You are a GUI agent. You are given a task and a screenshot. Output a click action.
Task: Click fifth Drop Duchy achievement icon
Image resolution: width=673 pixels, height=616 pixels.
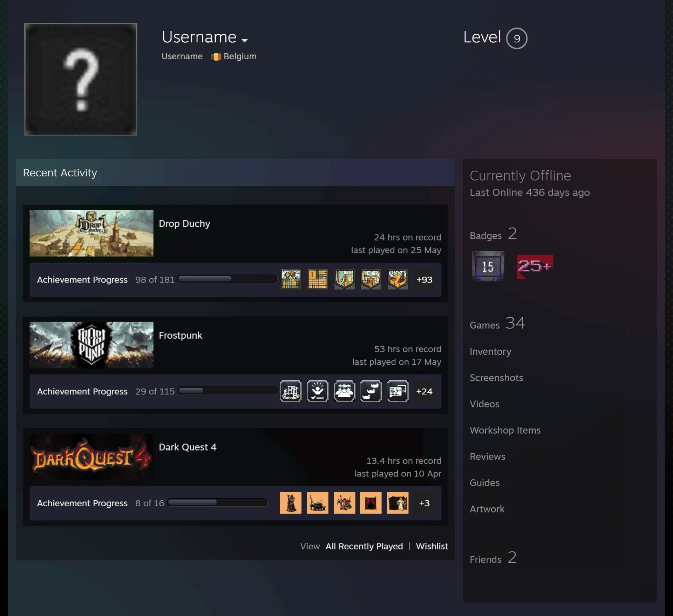pos(397,279)
